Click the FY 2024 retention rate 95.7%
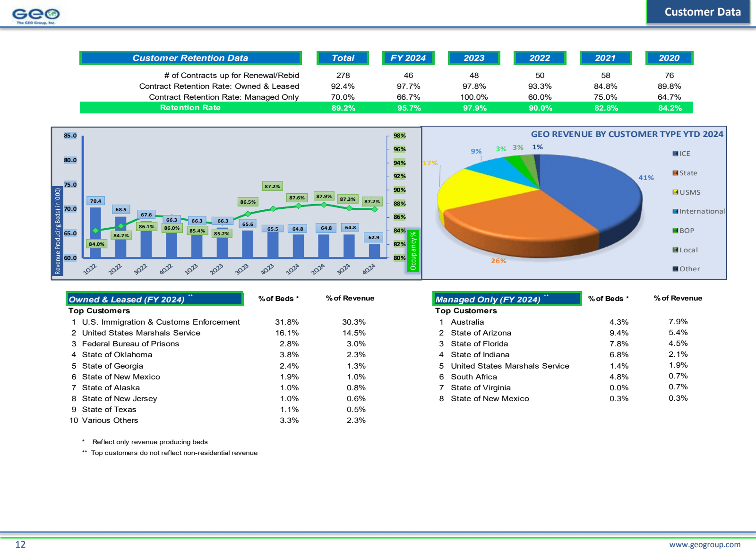The width and height of the screenshot is (756, 550). 409,108
